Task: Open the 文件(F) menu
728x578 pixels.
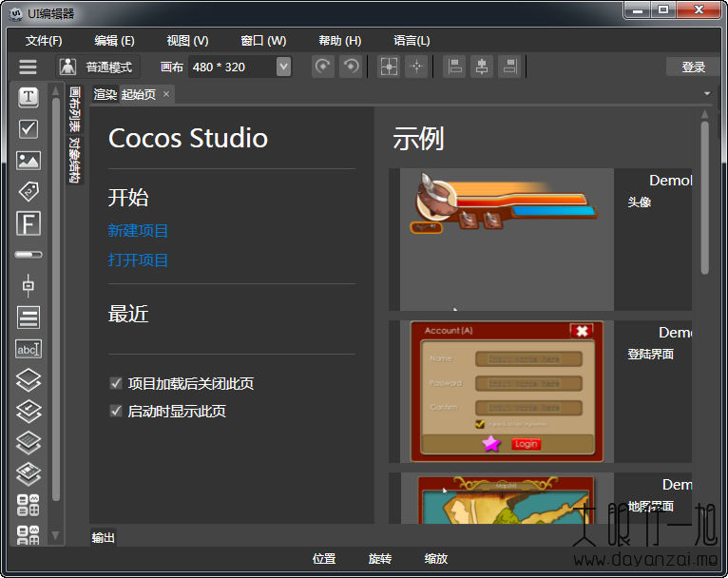Action: pos(44,41)
